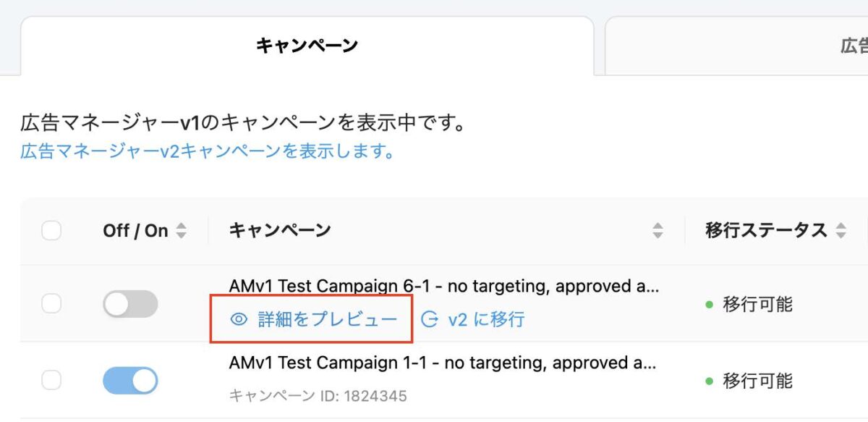The height and width of the screenshot is (422, 868).
Task: Tick the checkbox for Campaign 1-1 row
Action: [51, 380]
